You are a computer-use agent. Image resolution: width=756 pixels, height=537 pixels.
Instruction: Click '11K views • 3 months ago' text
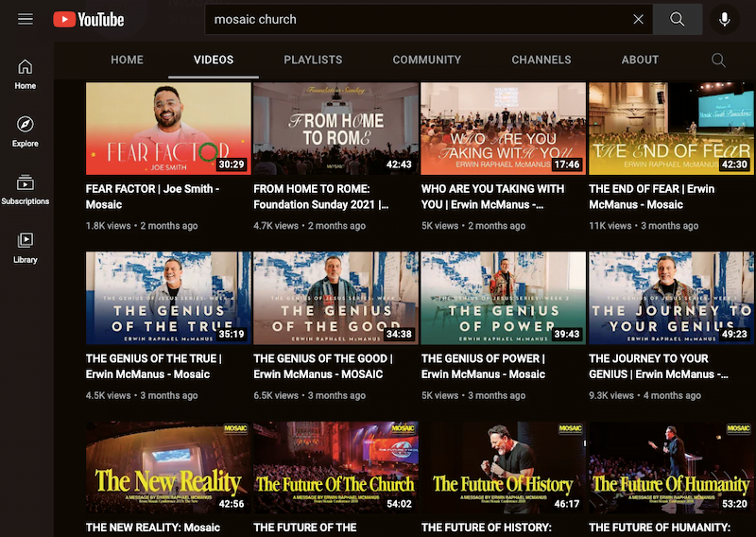pos(644,226)
